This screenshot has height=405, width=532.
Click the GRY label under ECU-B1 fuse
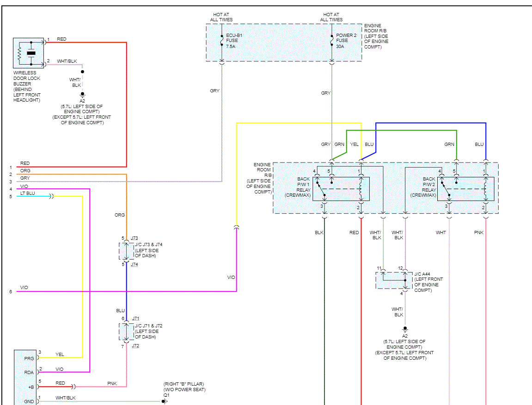tap(215, 91)
